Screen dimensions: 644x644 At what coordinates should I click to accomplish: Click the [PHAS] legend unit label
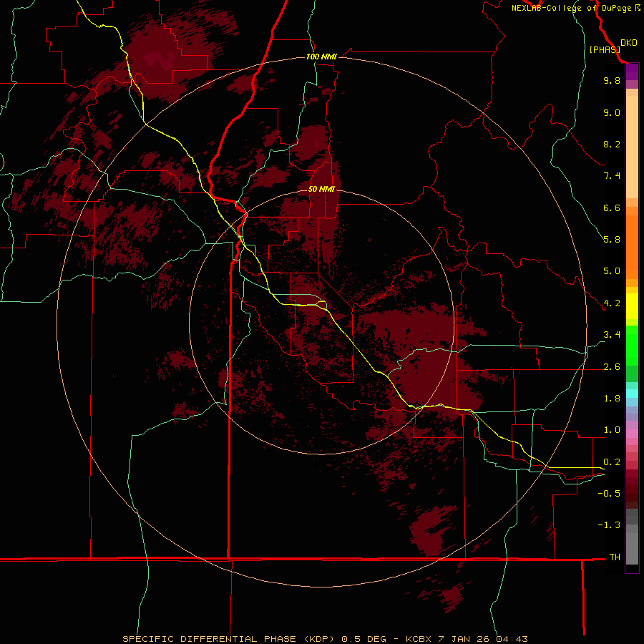tap(605, 49)
